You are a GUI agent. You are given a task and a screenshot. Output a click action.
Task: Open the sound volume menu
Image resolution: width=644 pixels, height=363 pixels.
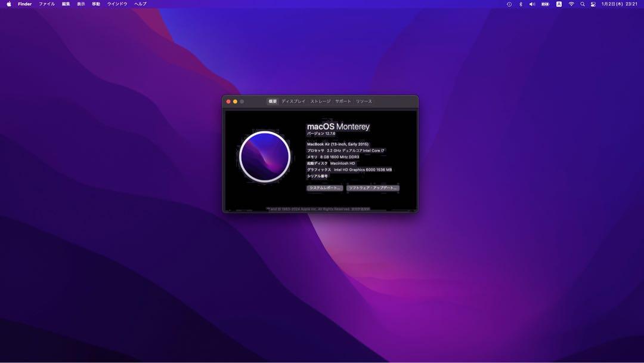click(532, 4)
